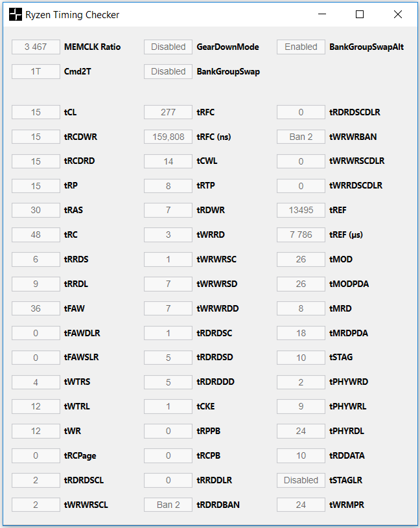Select the tRDDATA value field
The image size is (420, 528).
(301, 455)
